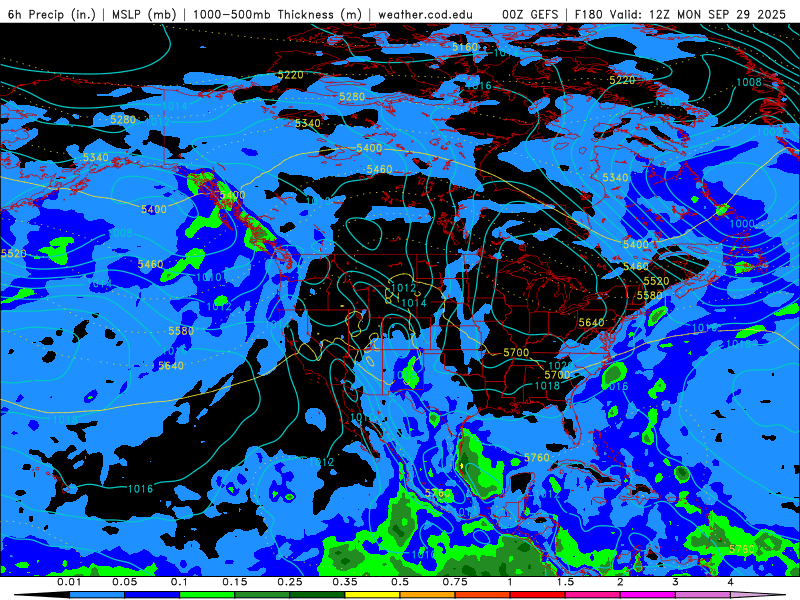Screen dimensions: 800x600
Task: Click the "1.5" legend value
Action: pyautogui.click(x=565, y=582)
